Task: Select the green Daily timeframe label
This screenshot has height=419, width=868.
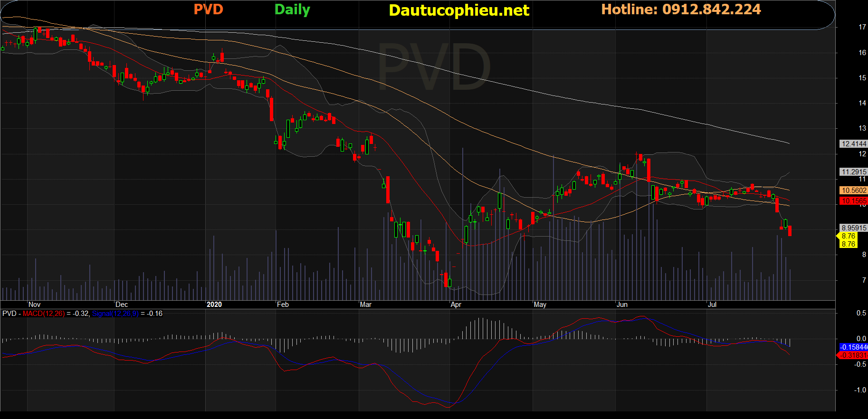Action: pyautogui.click(x=292, y=10)
